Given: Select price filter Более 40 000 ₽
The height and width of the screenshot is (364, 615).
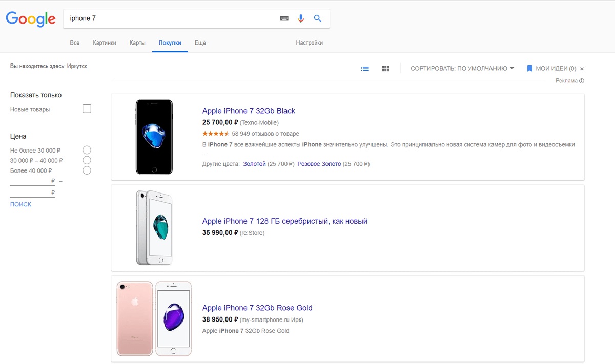Looking at the screenshot, I should [x=87, y=170].
